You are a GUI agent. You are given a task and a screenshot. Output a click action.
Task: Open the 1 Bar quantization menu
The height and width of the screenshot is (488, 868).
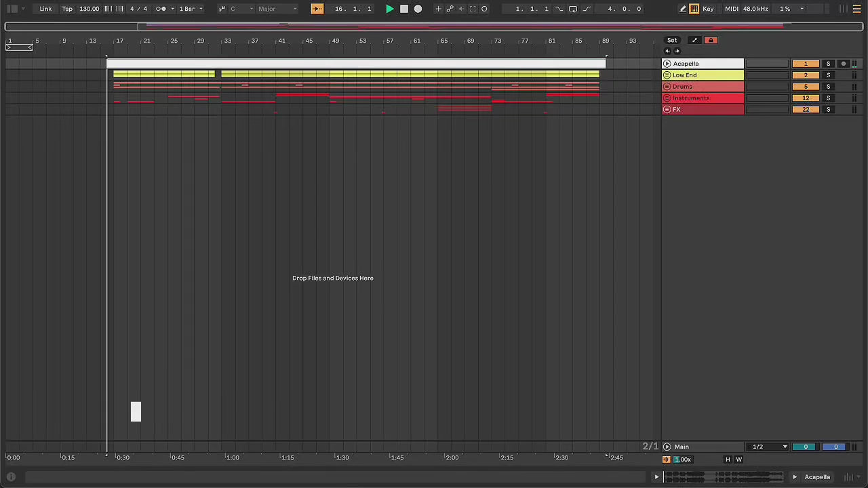coord(191,9)
